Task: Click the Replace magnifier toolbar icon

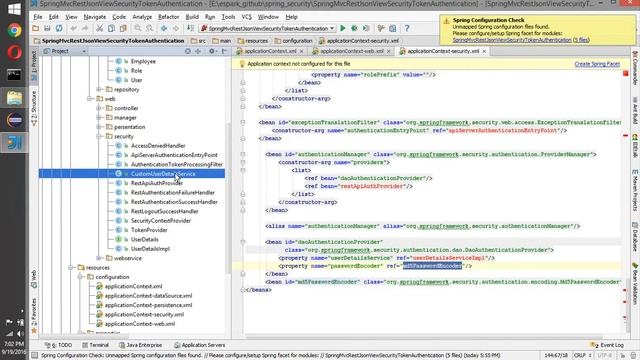Action: (149, 28)
